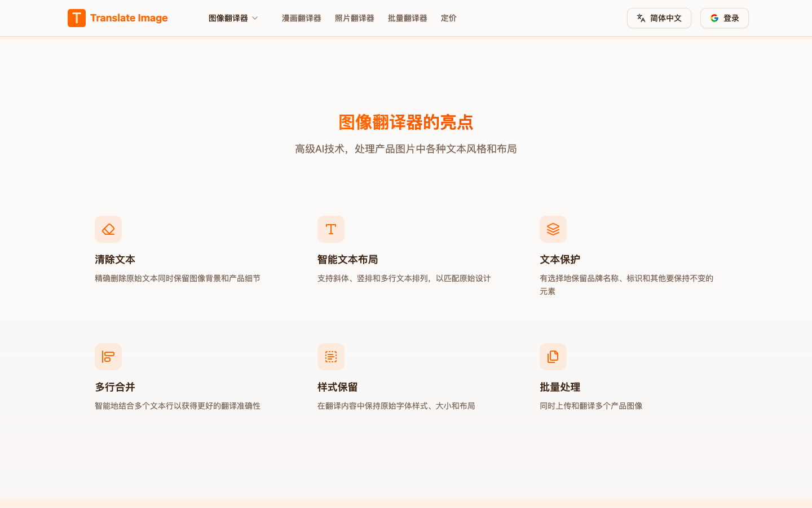Viewport: 812px width, 508px height.
Task: Click the description beginning 有选择地保留品牌名称
Action: [626, 284]
